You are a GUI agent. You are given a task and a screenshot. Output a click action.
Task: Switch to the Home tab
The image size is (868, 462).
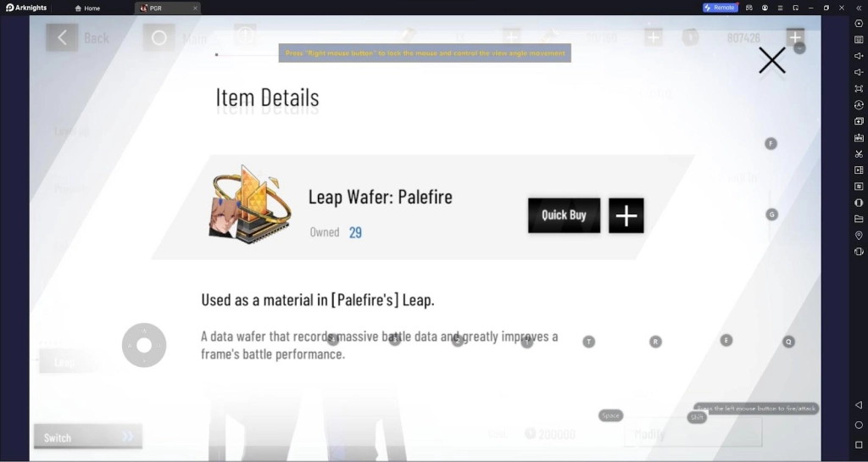tap(87, 8)
